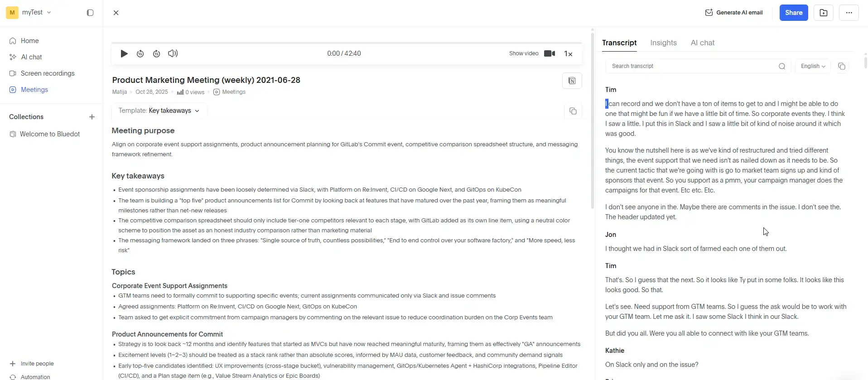Click the volume speaker icon
868x380 pixels.
(x=173, y=53)
